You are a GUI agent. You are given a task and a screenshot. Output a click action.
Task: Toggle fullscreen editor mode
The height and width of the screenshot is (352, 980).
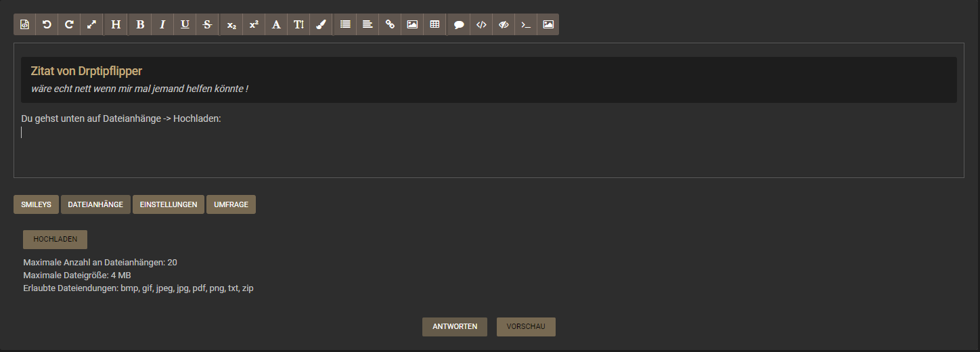click(91, 24)
